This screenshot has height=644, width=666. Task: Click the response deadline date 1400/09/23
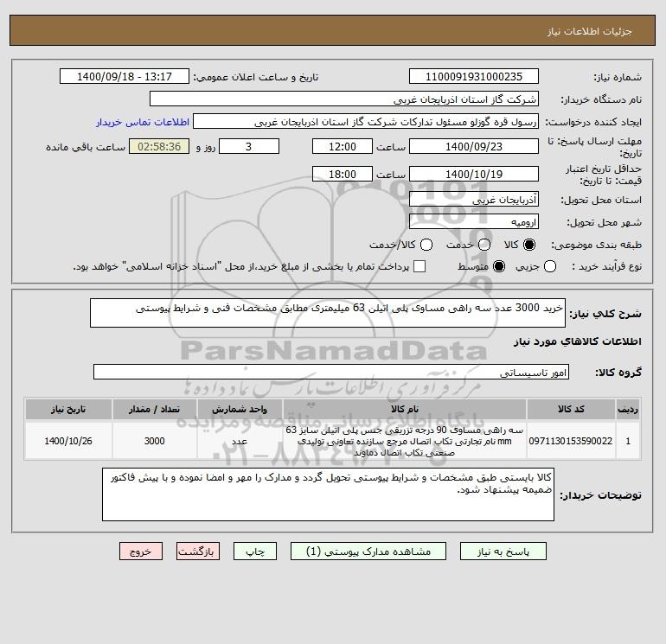[474, 146]
